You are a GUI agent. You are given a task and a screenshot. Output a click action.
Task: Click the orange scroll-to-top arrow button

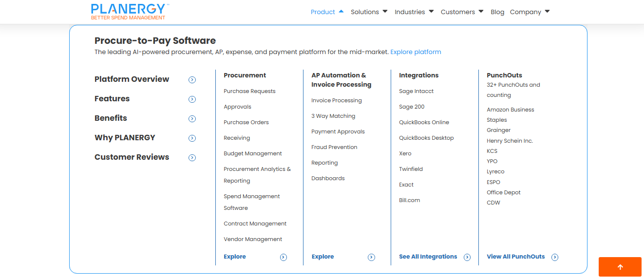[620, 267]
